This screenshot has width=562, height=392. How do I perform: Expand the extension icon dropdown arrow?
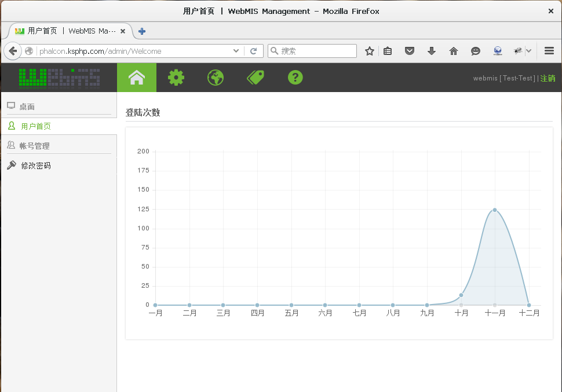tap(528, 51)
